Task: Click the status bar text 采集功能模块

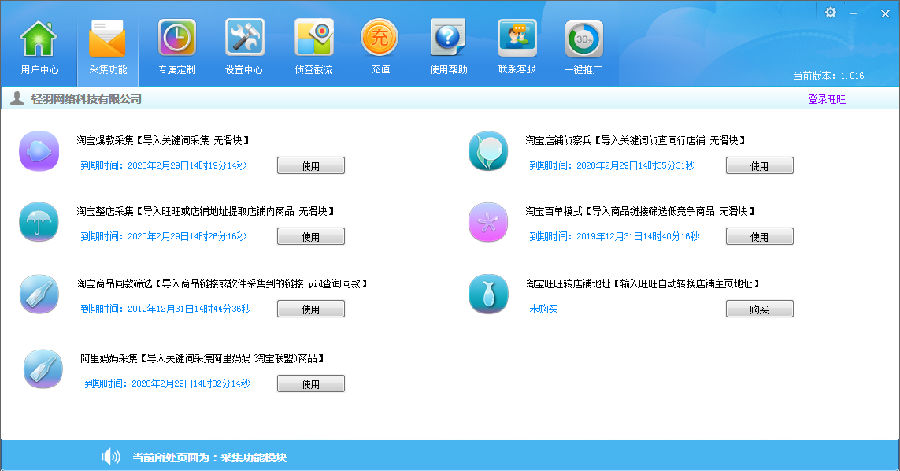Action: tap(254, 457)
